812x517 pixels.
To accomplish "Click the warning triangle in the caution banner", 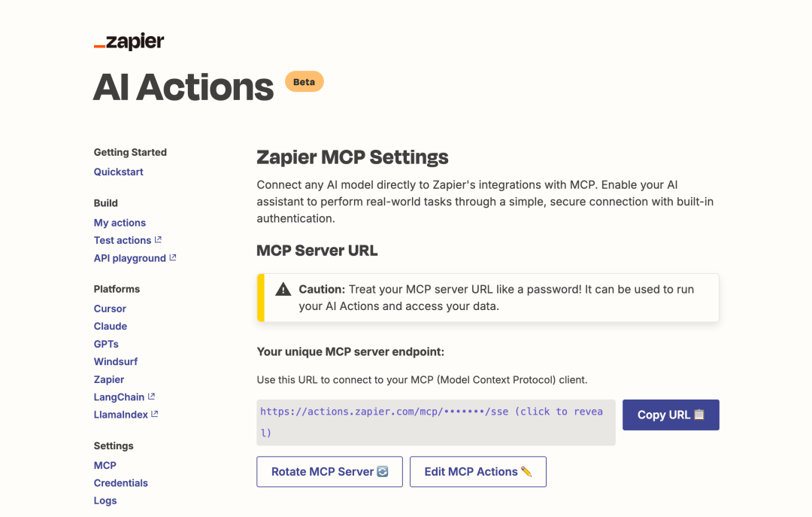I will point(285,289).
